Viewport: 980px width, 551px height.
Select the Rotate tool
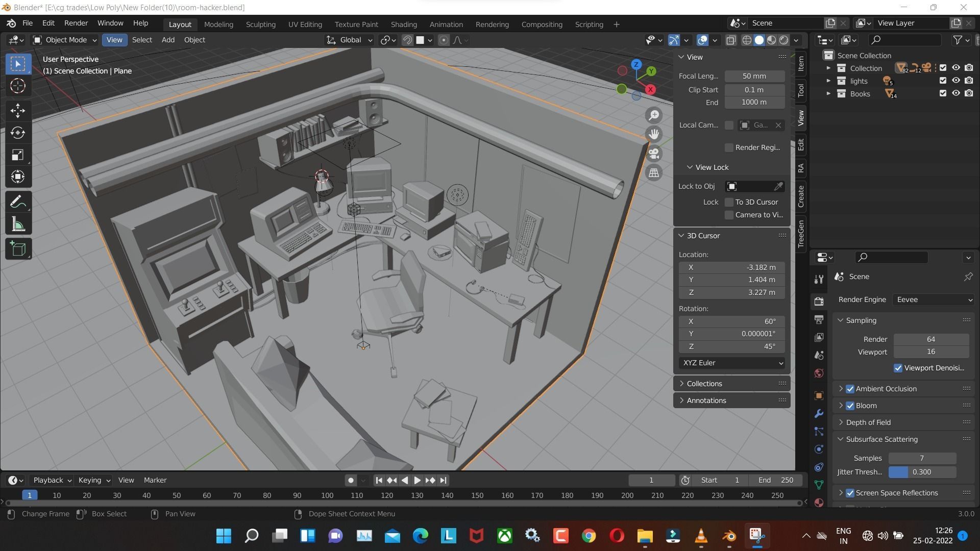(18, 133)
